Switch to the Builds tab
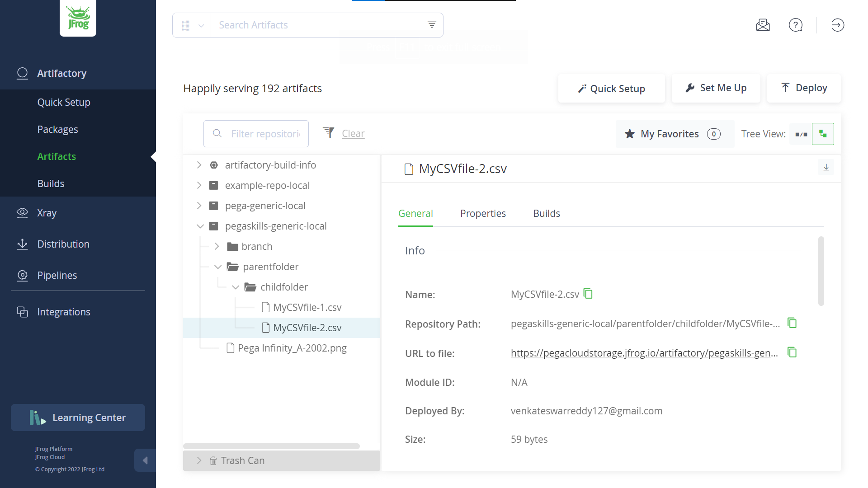The height and width of the screenshot is (488, 868). (547, 213)
